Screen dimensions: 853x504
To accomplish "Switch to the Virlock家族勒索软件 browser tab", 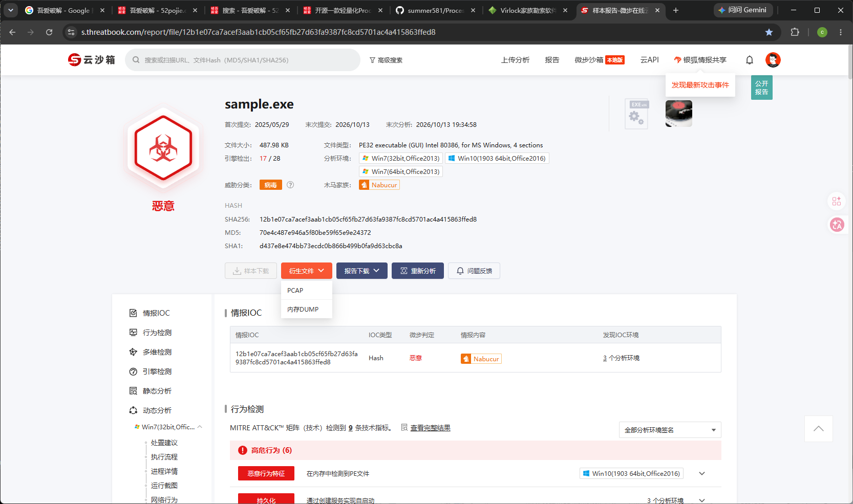I will coord(529,10).
